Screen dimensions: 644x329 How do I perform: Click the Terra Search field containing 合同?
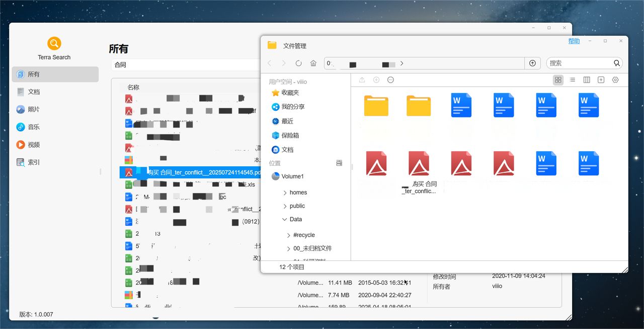pyautogui.click(x=186, y=64)
